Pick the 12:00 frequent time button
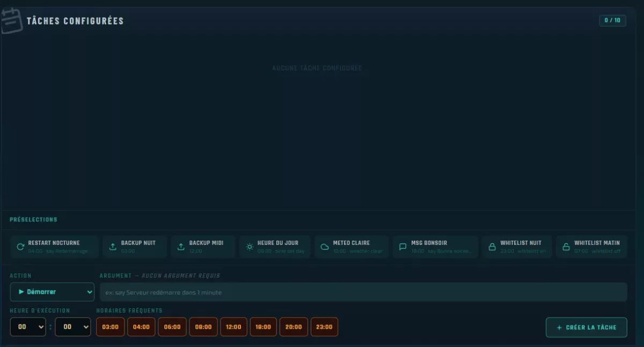This screenshot has width=644, height=347. (233, 327)
